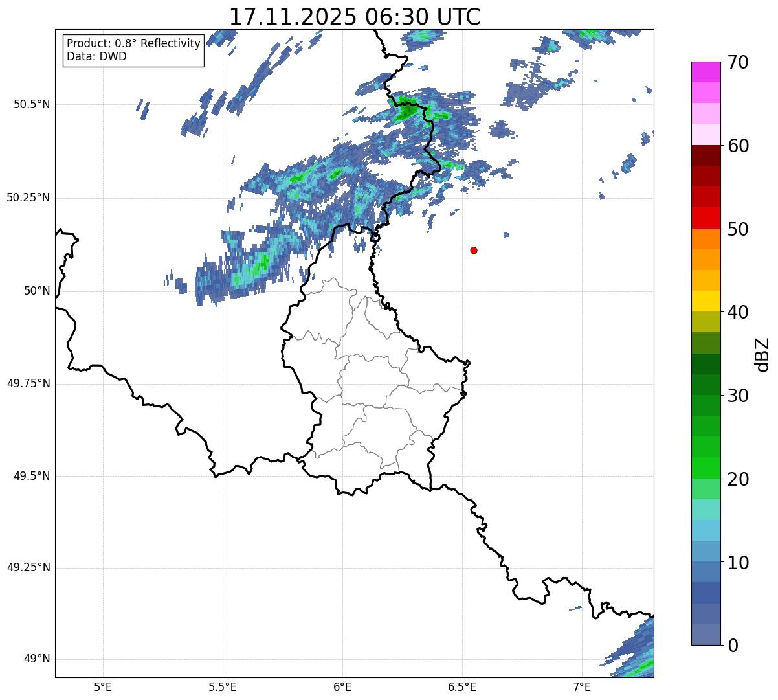The image size is (778, 700).
Task: Click the colorbar tick label '30'
Action: [x=737, y=396]
